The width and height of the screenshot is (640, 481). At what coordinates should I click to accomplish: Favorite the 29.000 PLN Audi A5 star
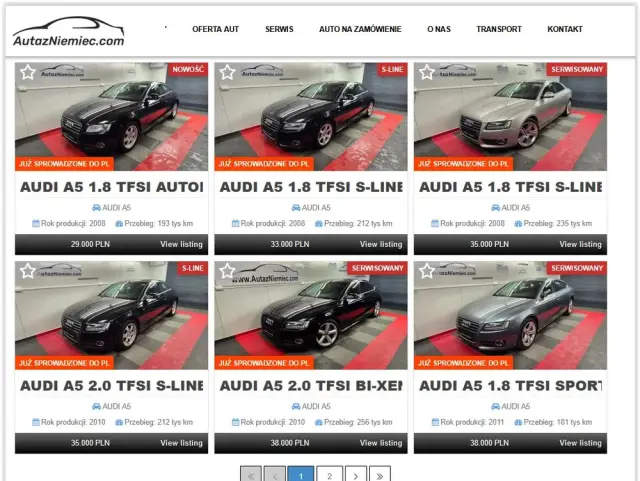point(28,72)
